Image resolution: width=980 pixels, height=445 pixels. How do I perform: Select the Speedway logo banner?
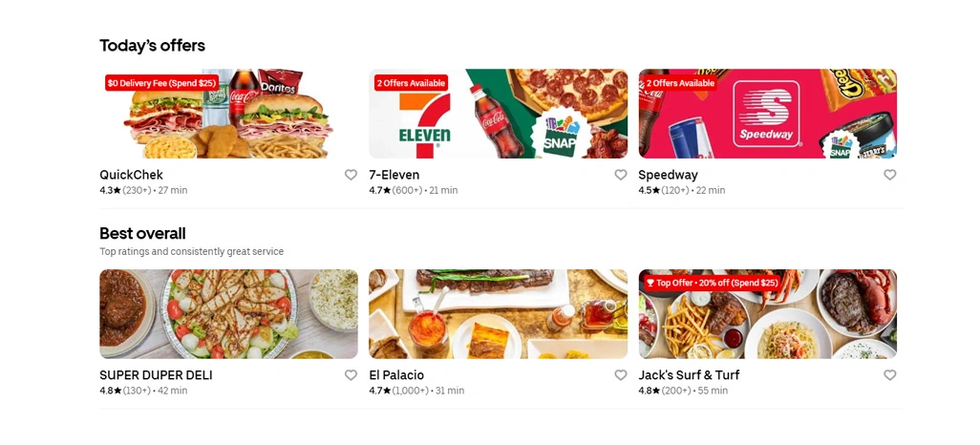coord(768,114)
